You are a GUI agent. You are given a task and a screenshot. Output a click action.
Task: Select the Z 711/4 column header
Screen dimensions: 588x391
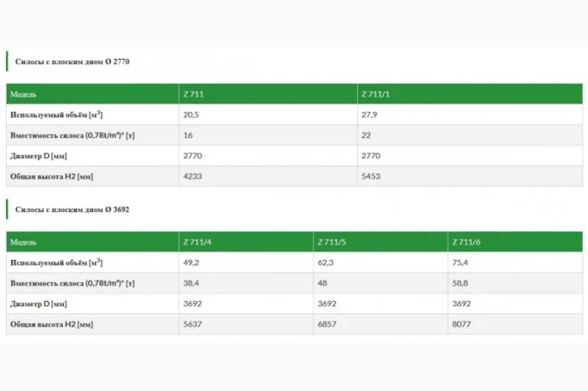click(197, 242)
